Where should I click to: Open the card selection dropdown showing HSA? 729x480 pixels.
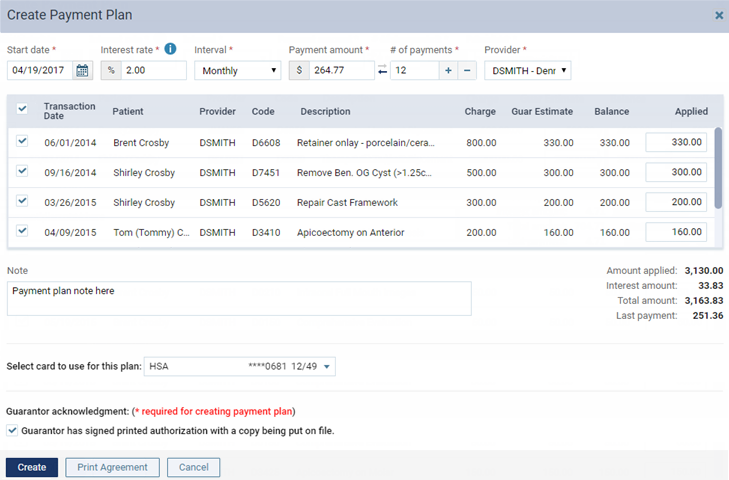click(240, 367)
